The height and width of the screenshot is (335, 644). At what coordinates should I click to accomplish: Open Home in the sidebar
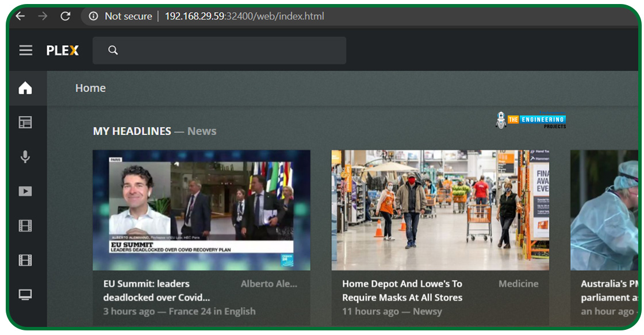point(25,88)
